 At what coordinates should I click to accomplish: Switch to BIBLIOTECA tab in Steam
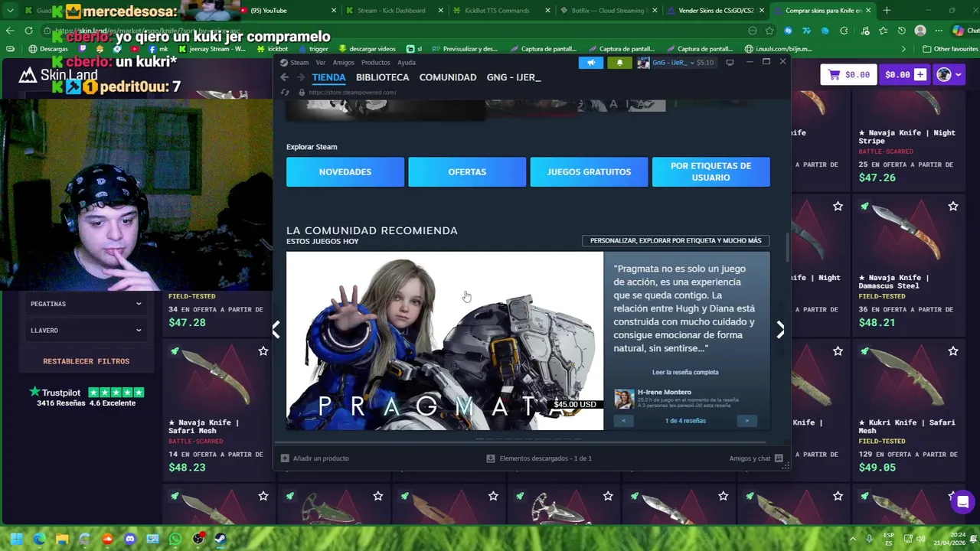tap(382, 77)
